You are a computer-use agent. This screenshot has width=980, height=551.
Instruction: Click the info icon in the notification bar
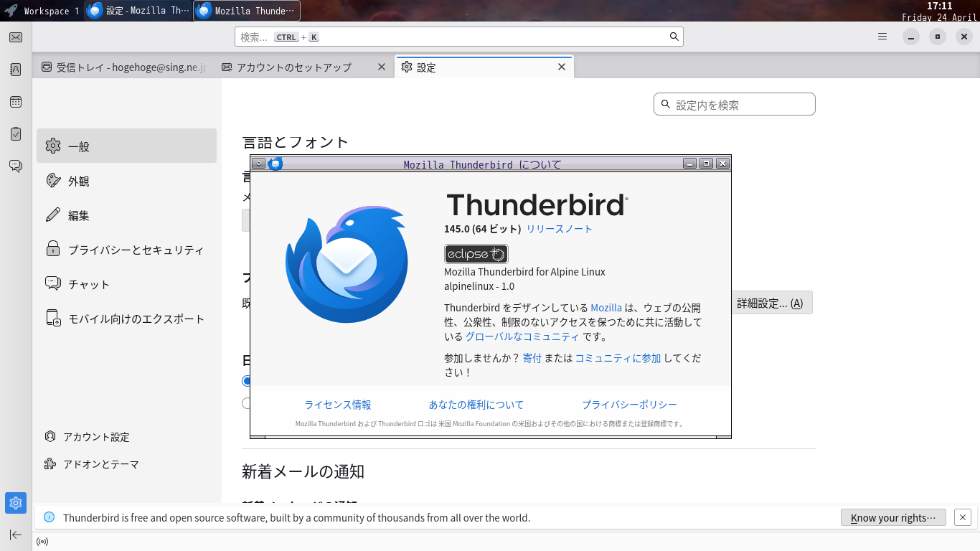[50, 517]
